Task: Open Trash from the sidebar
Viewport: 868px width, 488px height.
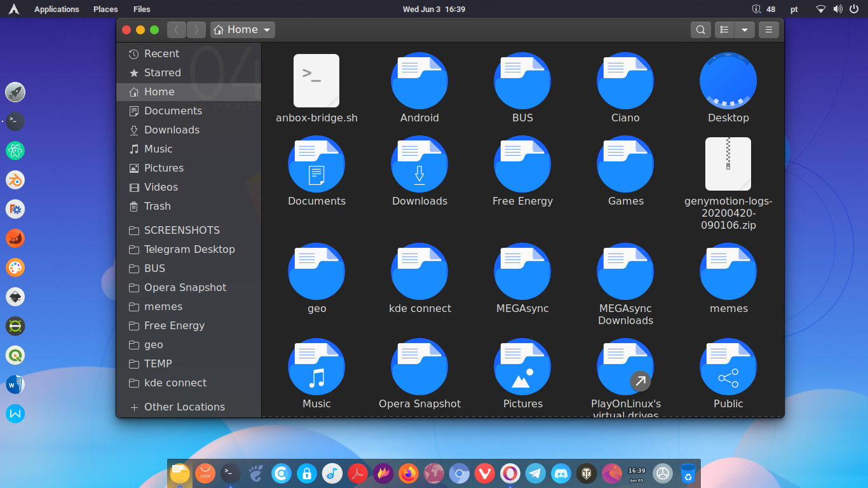Action: click(157, 206)
